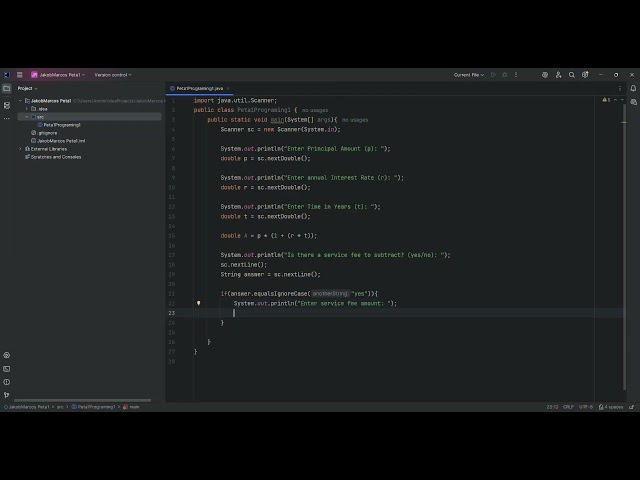Open the hamburger main menu
The image size is (640, 480).
click(20, 75)
